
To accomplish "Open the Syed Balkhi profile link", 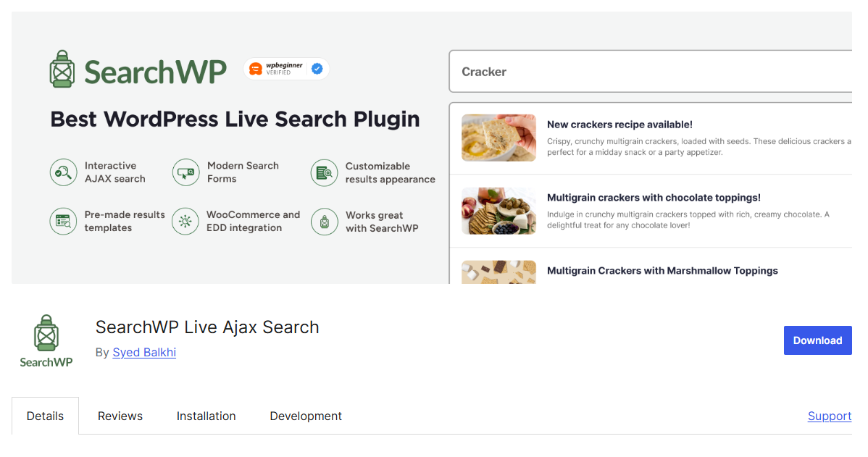I will point(143,352).
